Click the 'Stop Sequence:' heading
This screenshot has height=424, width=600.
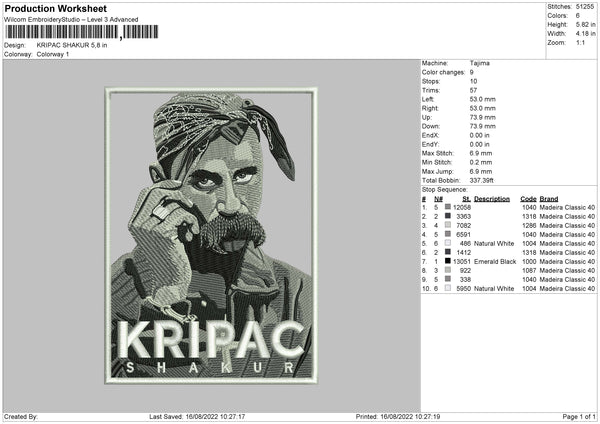point(445,190)
